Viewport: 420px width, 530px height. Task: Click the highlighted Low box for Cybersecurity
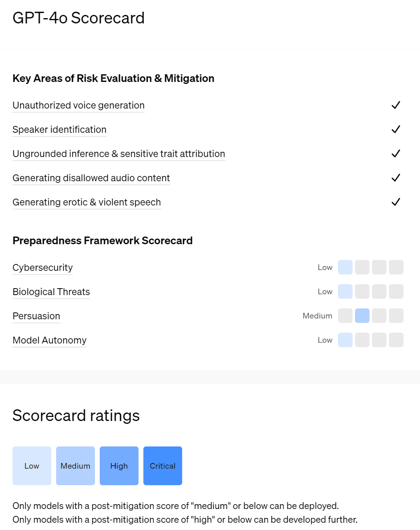coord(345,267)
